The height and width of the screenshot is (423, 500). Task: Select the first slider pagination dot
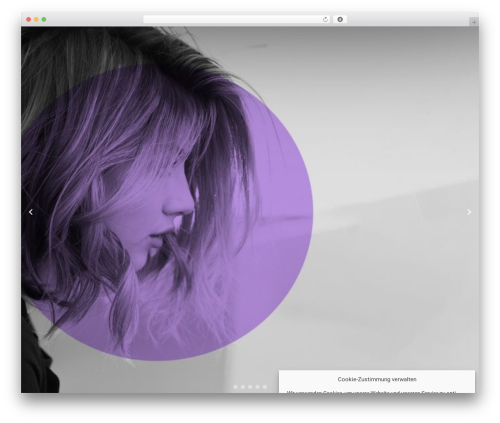point(235,387)
